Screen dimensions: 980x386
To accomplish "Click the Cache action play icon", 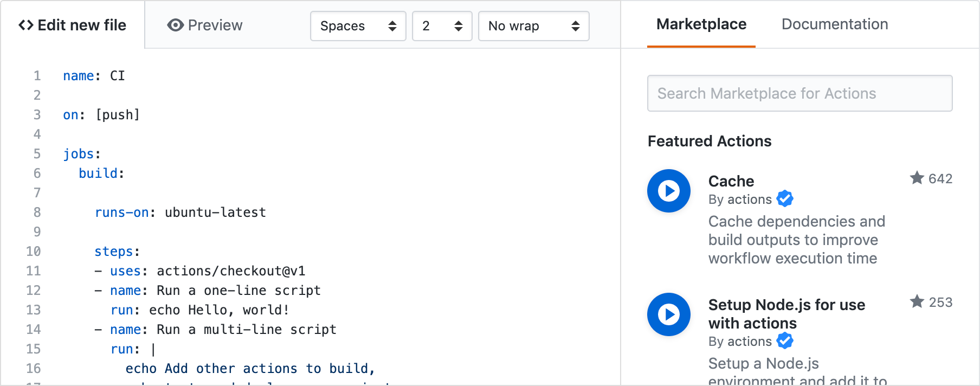I will 668,191.
